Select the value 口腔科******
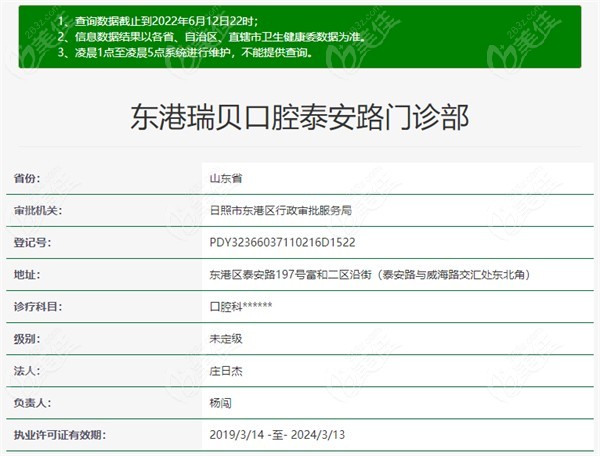600x456 pixels. (241, 306)
